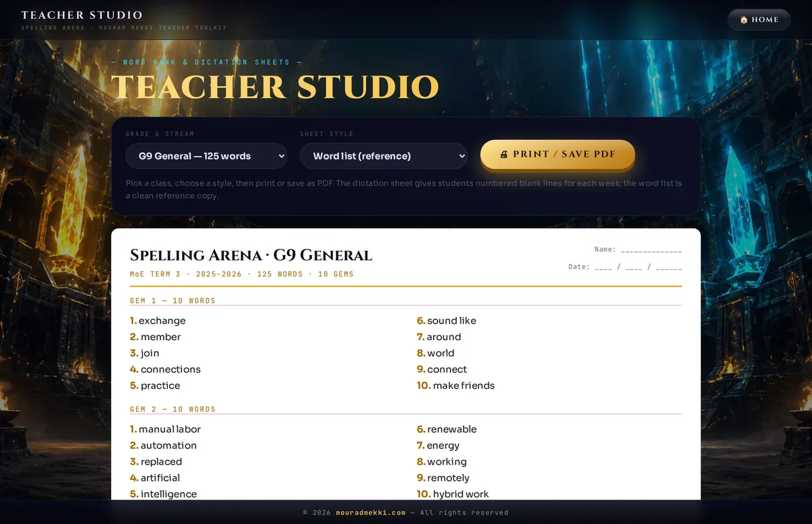Click the word 'renewable'

[x=452, y=429]
